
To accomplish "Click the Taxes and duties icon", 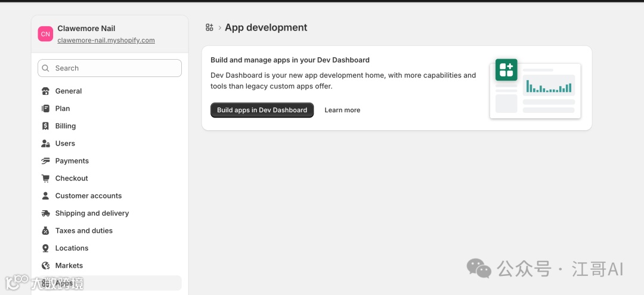I will tap(45, 231).
